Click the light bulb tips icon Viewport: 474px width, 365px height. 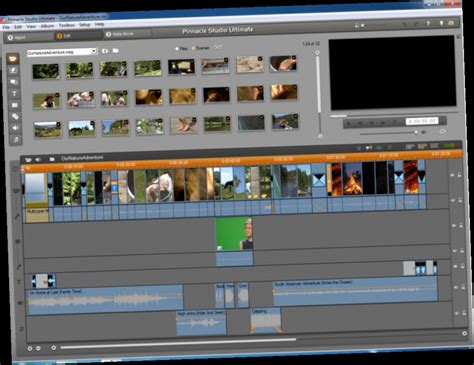441,23
